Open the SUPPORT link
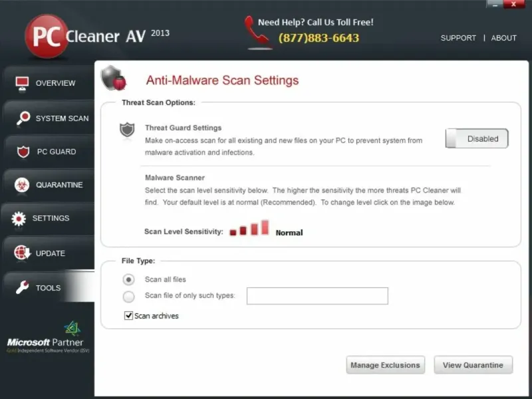Viewport: 532px width, 399px height. [458, 38]
